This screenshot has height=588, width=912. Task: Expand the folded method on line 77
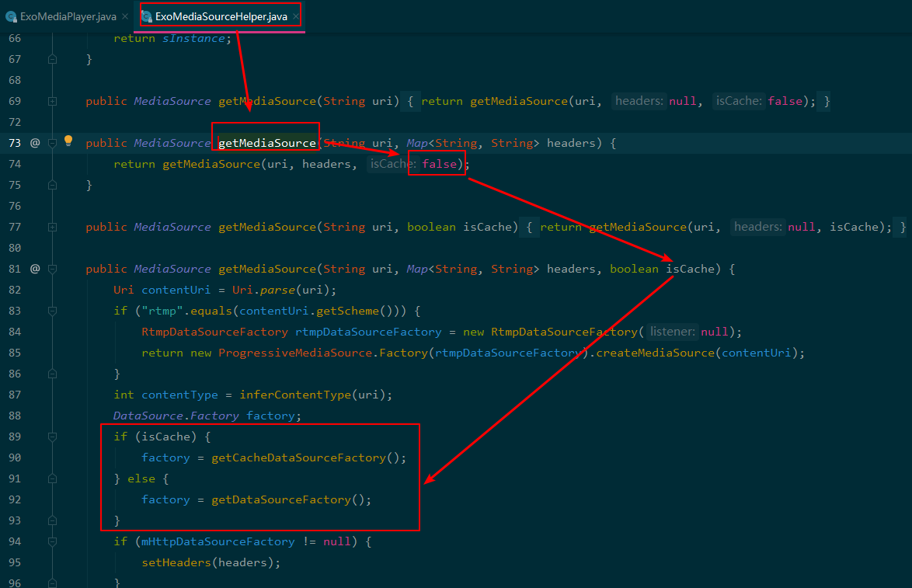point(52,227)
